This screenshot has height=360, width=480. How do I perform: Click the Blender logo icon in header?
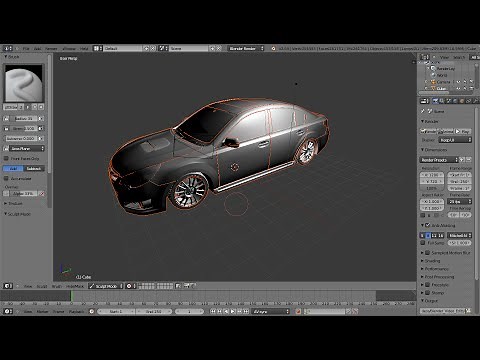tap(273, 49)
